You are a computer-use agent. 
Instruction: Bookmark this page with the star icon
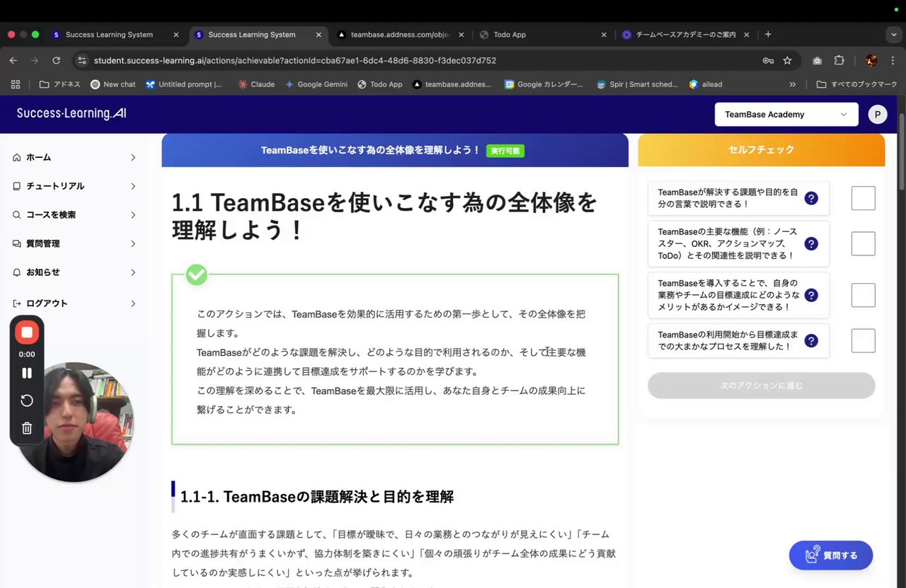787,61
